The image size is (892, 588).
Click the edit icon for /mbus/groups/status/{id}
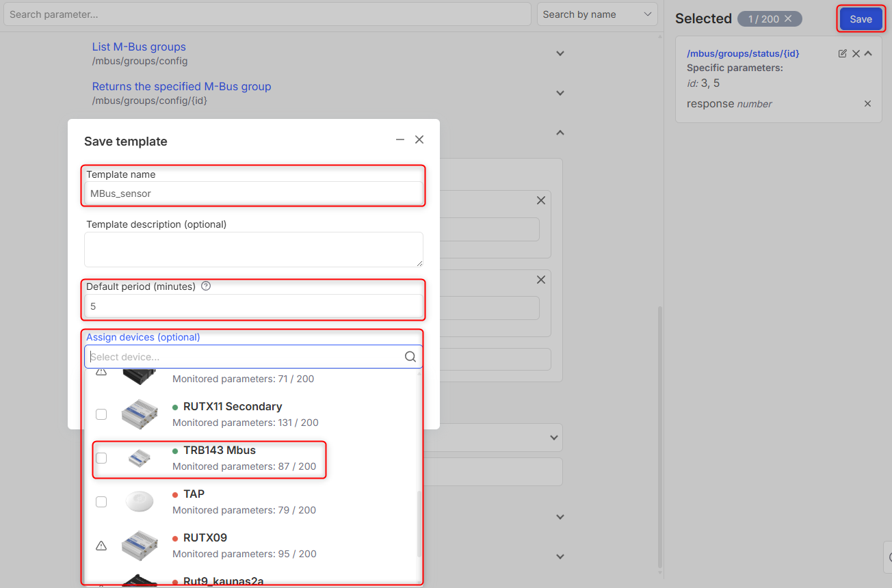coord(843,53)
